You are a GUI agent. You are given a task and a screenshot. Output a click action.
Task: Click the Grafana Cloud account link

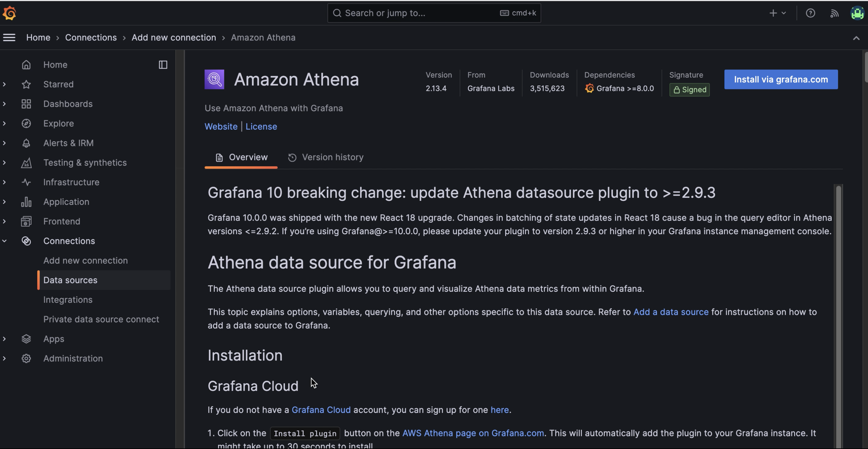[321, 410]
